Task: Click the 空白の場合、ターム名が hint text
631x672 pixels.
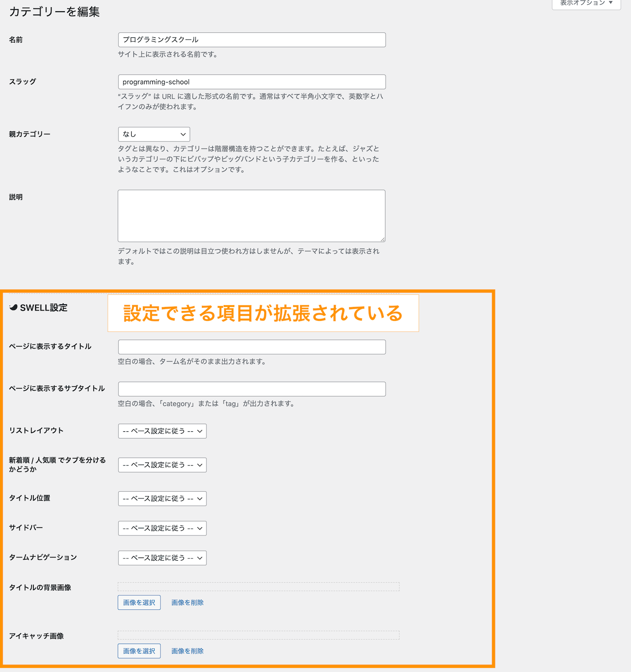Action: click(192, 361)
